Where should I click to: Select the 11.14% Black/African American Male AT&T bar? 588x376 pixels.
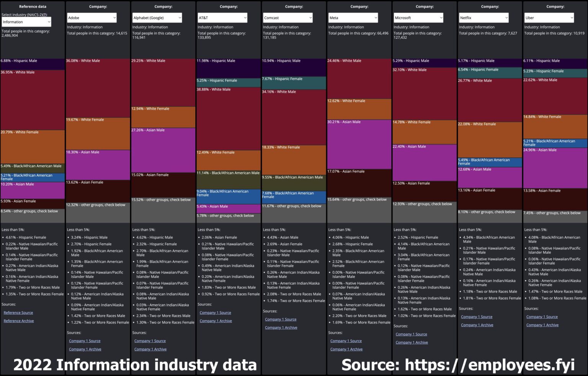229,180
